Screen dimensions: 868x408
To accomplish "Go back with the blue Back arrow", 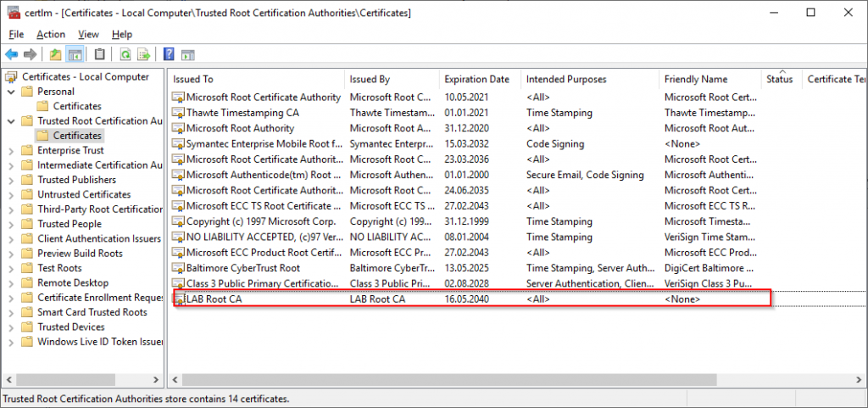I will [x=12, y=54].
